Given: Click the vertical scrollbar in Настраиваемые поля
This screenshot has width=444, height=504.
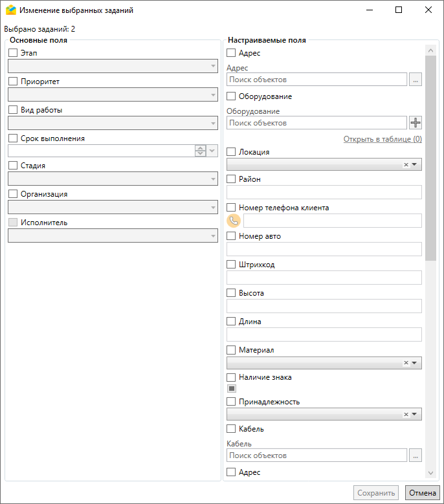Looking at the screenshot, I should point(431,155).
